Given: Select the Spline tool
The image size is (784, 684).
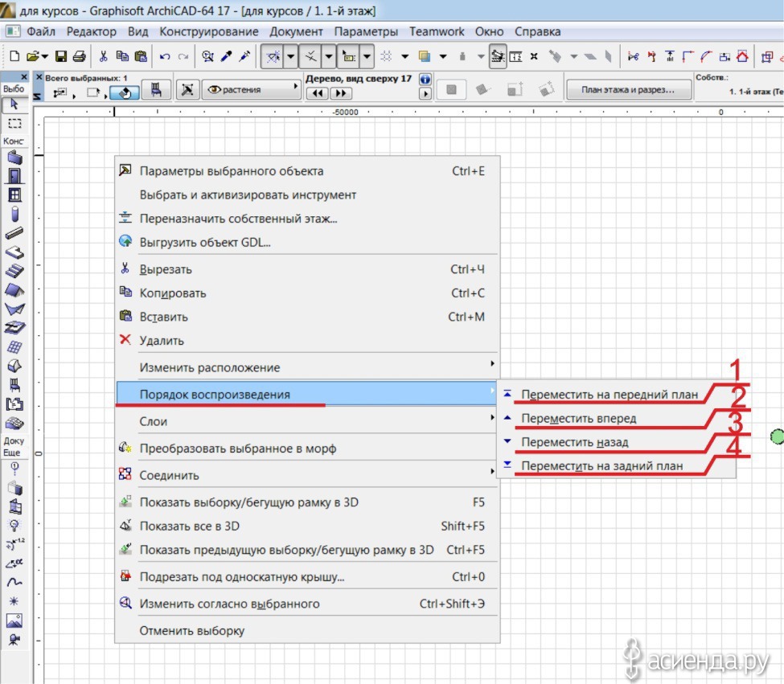Looking at the screenshot, I should [14, 582].
